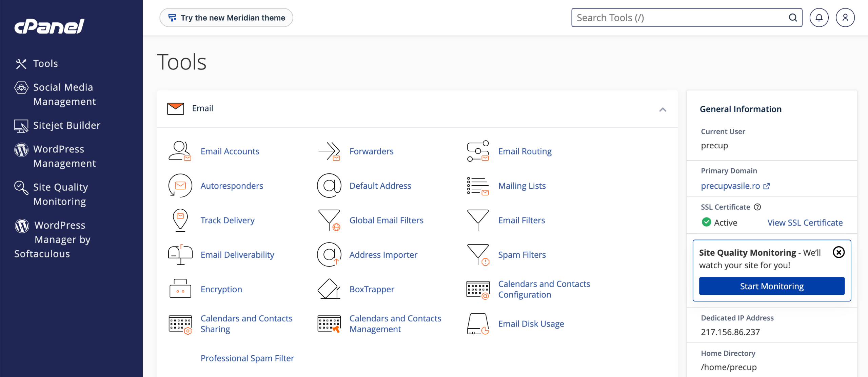Click the Forwarders arrow icon
868x377 pixels.
329,151
